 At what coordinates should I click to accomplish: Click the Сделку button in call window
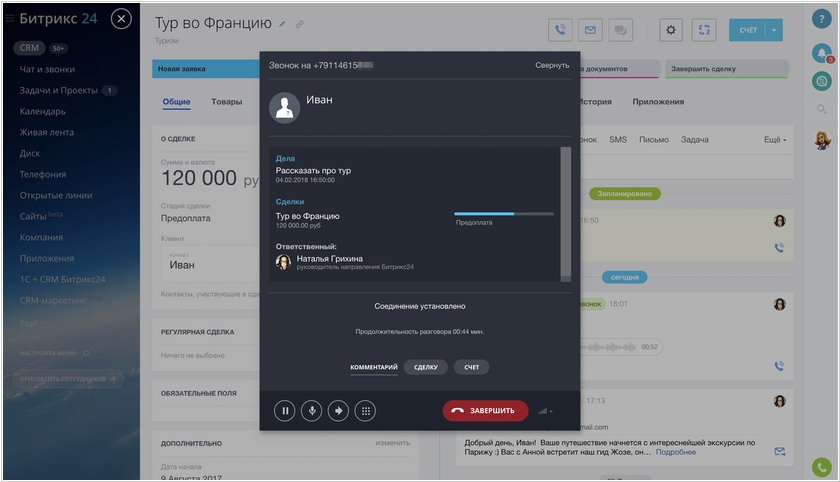pos(425,367)
